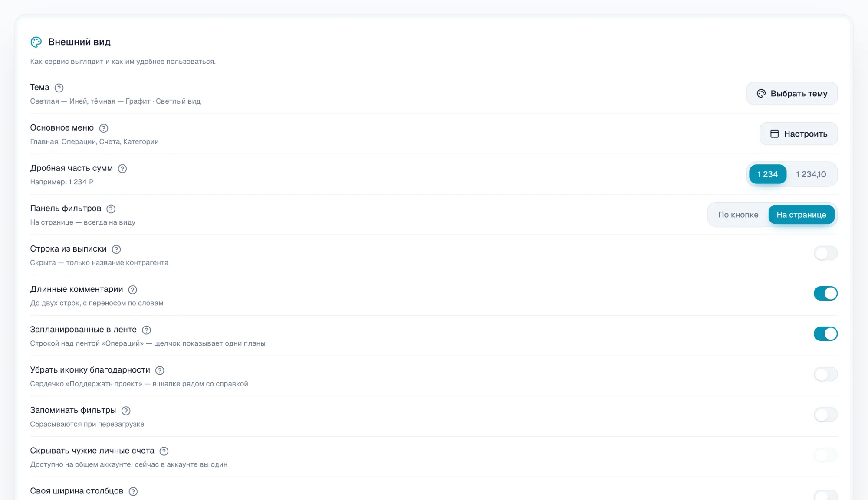Click text До двух строк, с переносом по словам
Screen dimensions: 868x500
pos(96,303)
